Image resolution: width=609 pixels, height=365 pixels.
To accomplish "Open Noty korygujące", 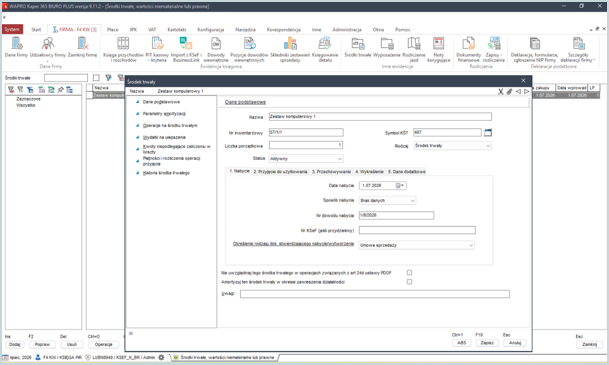I will coord(438,49).
